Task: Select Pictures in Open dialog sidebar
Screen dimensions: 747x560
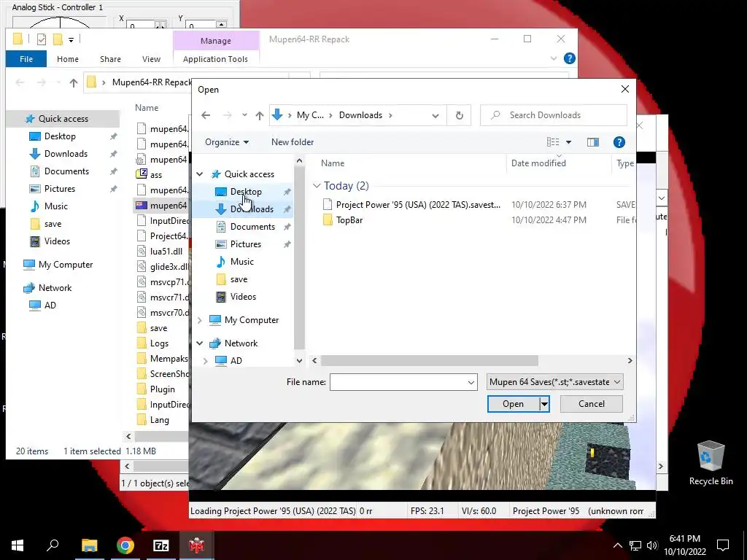Action: [245, 244]
